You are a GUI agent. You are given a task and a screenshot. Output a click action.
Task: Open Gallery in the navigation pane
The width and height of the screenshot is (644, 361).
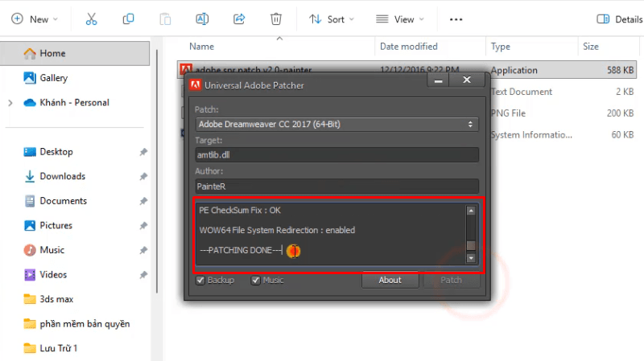53,78
